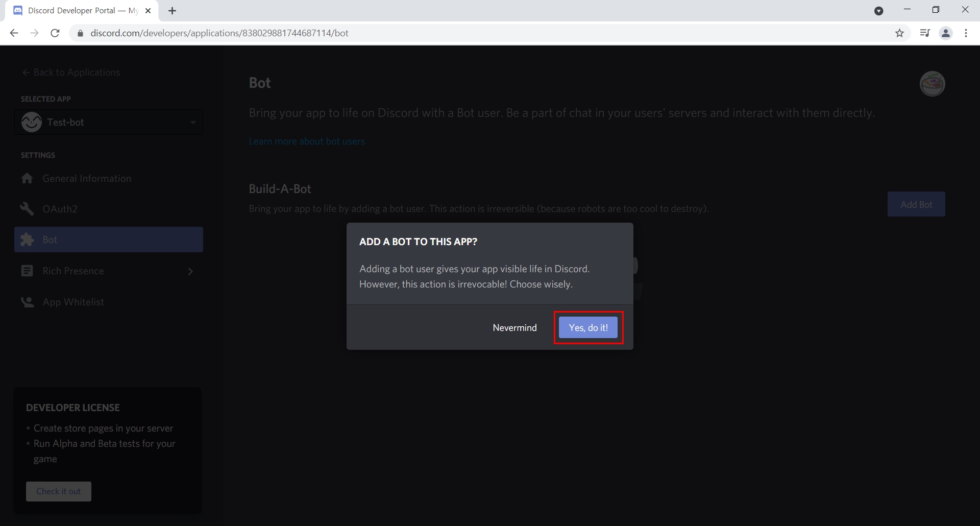Click the home icon beside General Information
980x526 pixels.
coord(27,178)
